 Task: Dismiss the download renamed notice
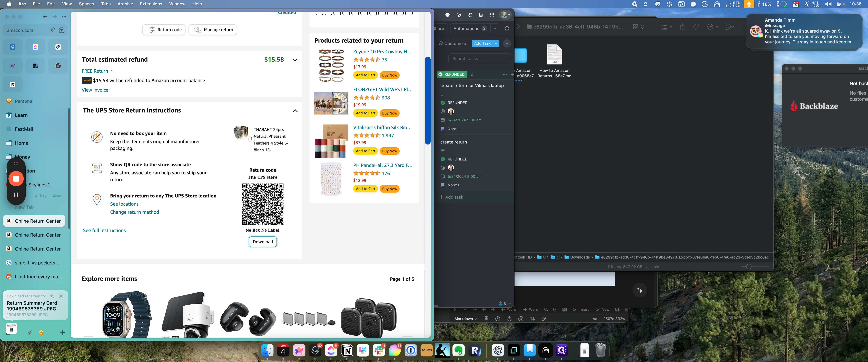tap(61, 296)
